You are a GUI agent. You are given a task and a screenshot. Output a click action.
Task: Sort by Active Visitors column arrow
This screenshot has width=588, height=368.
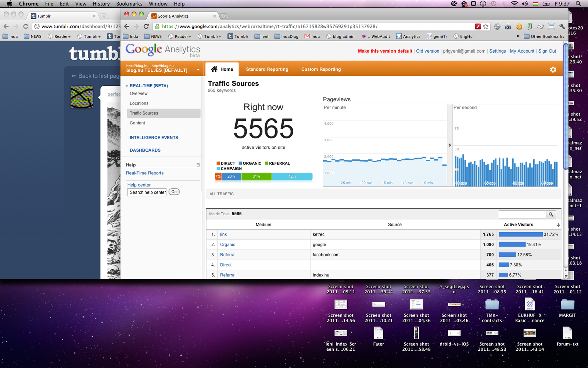pos(558,224)
